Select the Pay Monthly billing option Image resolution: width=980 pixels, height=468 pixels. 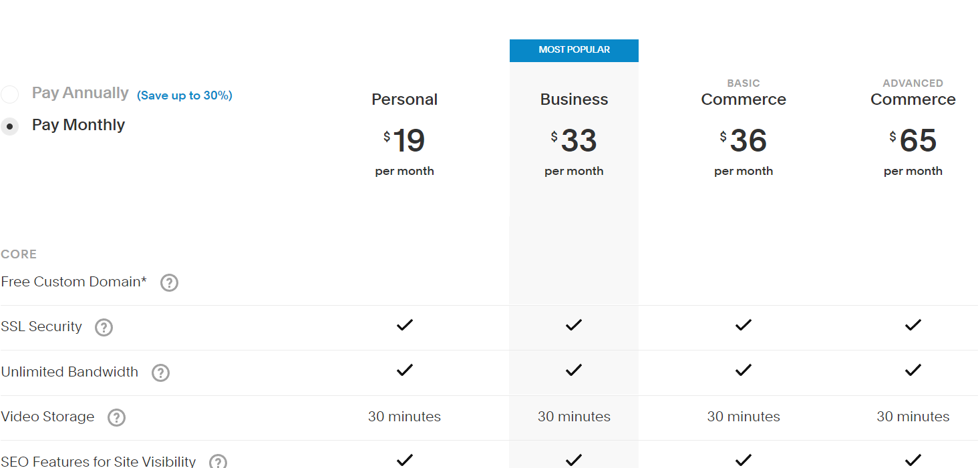pos(11,125)
